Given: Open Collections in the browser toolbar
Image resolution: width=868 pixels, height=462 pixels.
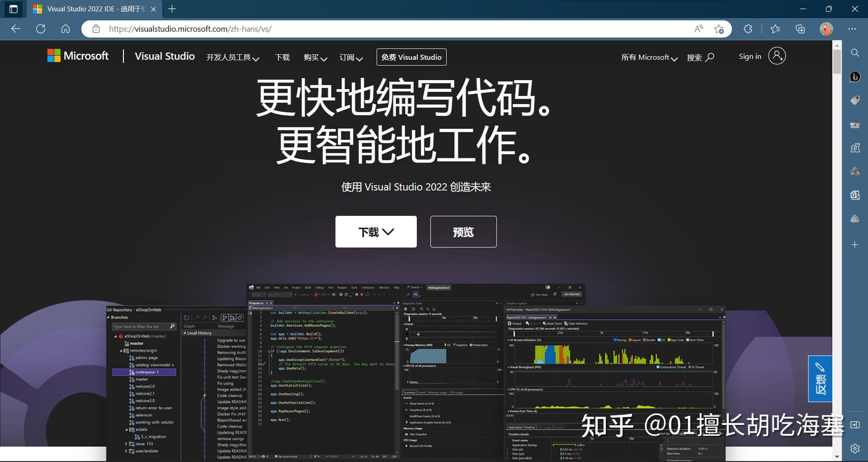Looking at the screenshot, I should pyautogui.click(x=800, y=29).
